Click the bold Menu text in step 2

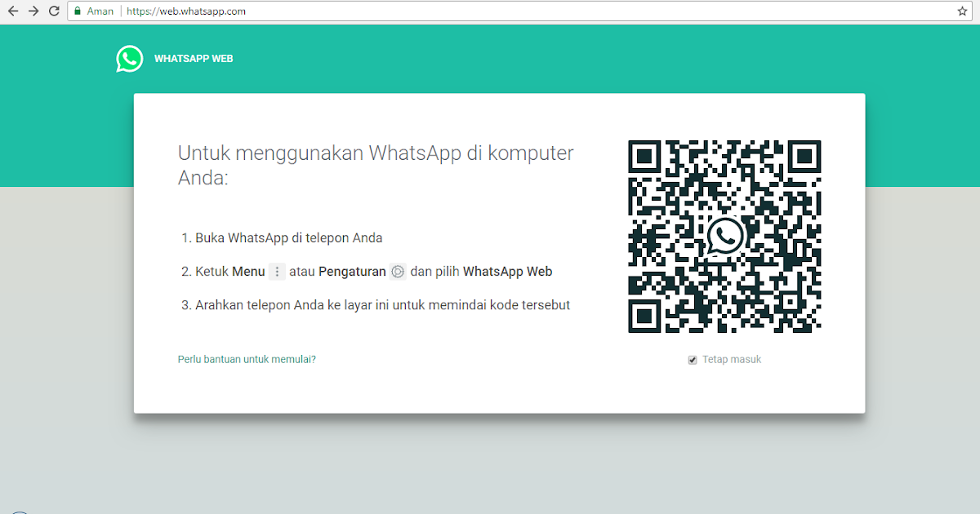[247, 271]
